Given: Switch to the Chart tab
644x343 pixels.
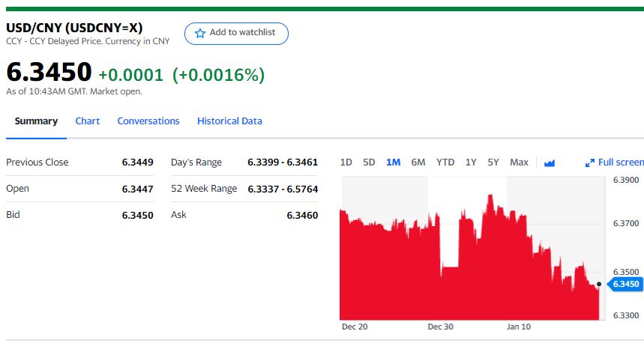Looking at the screenshot, I should point(87,121).
